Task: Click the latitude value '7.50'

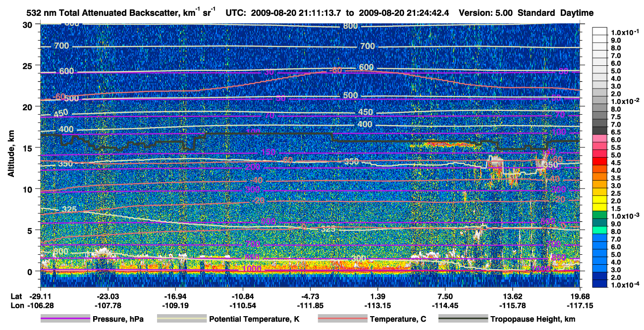Action: pyautogui.click(x=445, y=296)
